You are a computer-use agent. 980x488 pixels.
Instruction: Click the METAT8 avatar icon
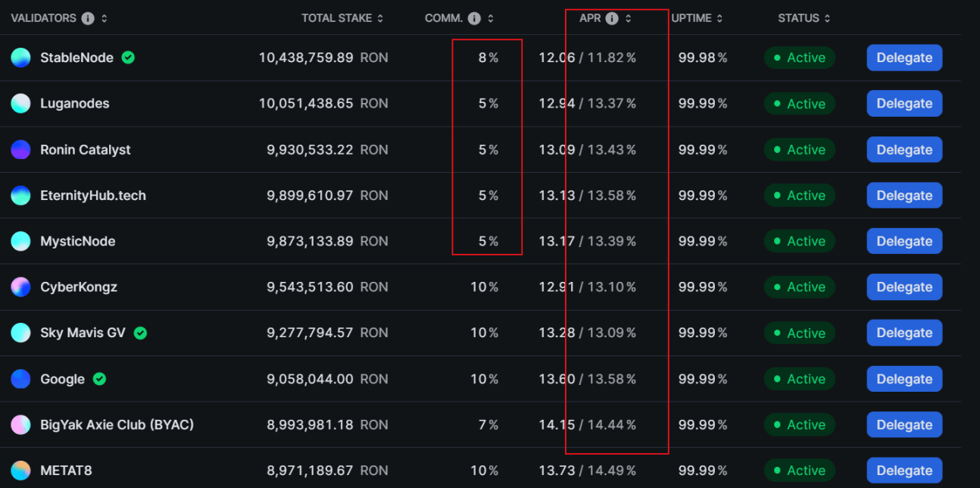[20, 471]
